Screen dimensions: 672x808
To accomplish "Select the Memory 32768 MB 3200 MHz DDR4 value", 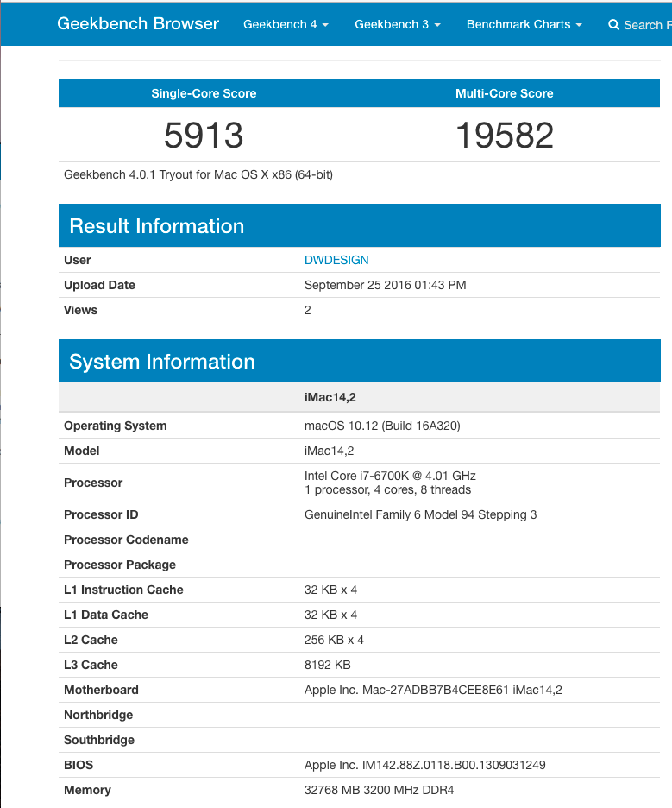I will point(379,790).
